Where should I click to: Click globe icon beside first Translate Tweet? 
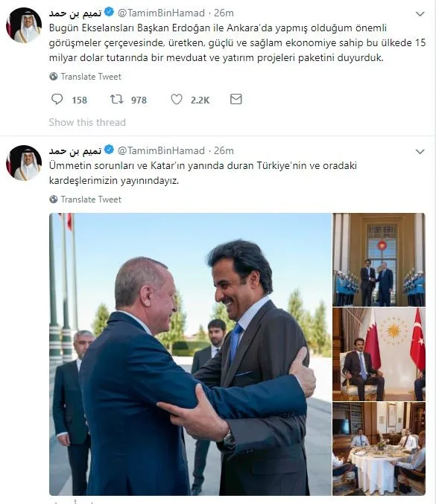pos(54,77)
